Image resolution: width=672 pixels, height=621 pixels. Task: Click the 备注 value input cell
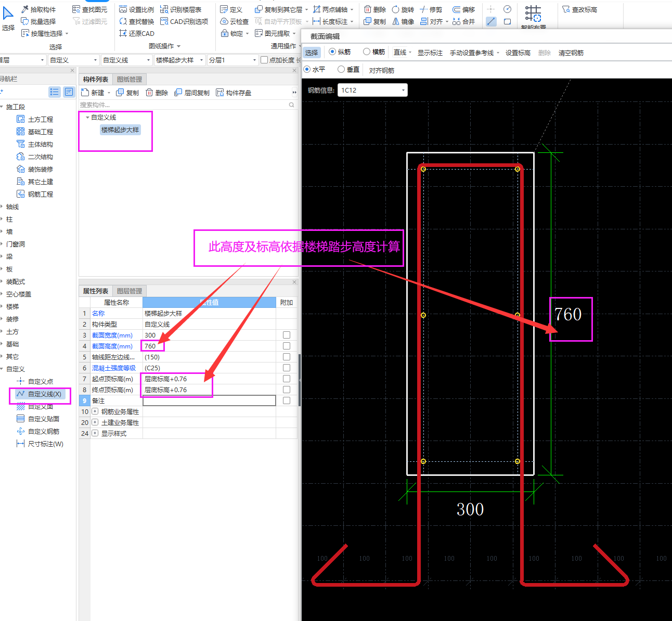[x=209, y=400]
